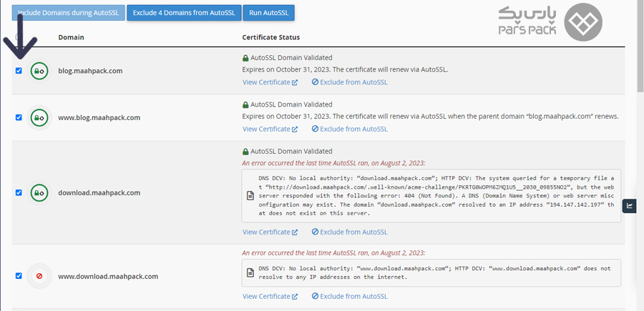Click AutoSSL Domain Validated text for blog.maahpack.com
The height and width of the screenshot is (311, 644).
tap(291, 57)
